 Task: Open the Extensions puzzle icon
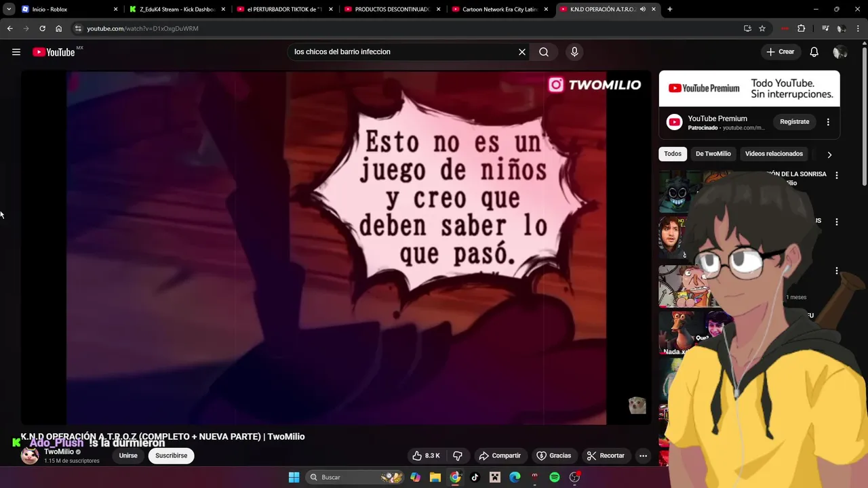[x=802, y=28]
